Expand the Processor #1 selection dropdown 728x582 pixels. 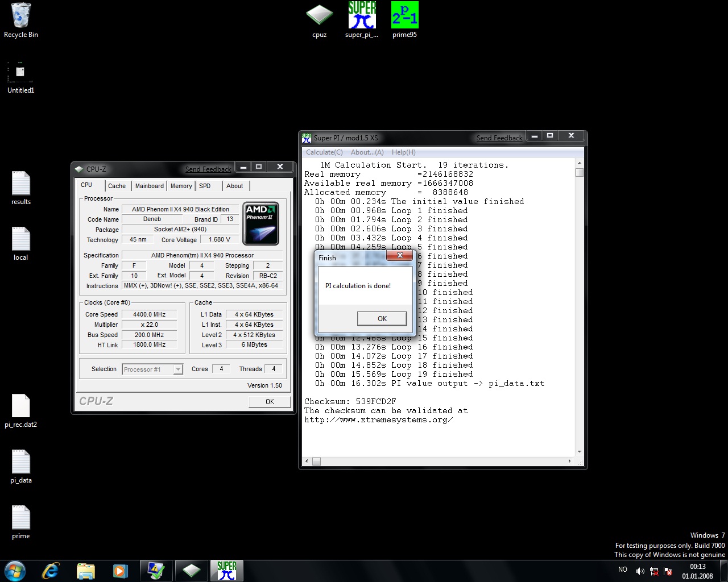pyautogui.click(x=177, y=369)
